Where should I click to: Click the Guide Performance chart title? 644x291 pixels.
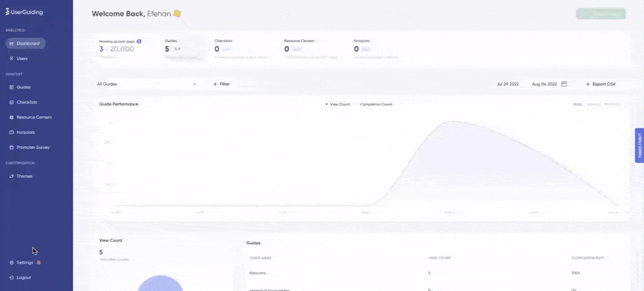click(119, 104)
